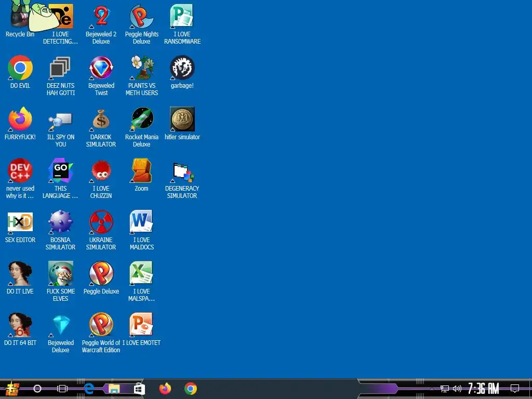Click the 7:36 AM taskbar clock

tap(484, 389)
